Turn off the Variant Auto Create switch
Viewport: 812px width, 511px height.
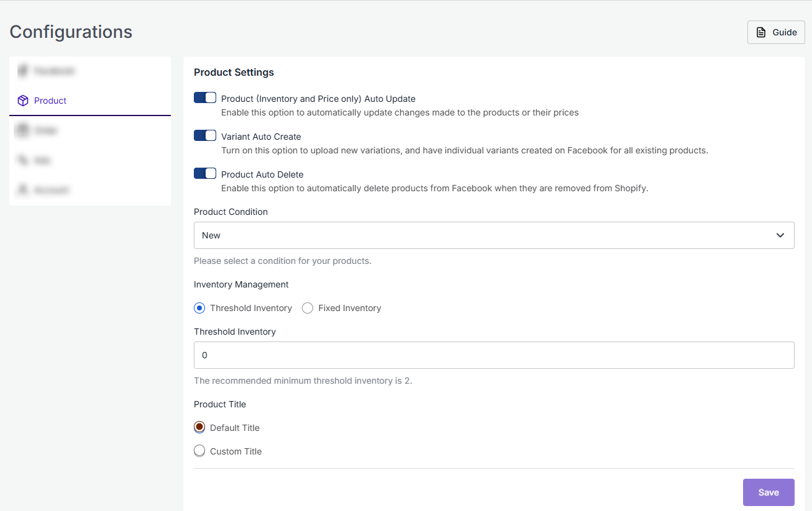(205, 136)
